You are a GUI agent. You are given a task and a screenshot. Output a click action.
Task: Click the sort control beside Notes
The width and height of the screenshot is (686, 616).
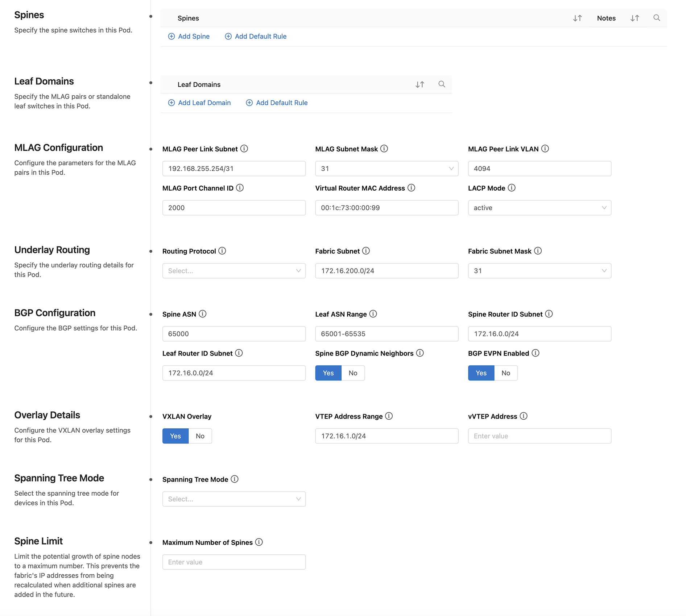click(x=635, y=18)
